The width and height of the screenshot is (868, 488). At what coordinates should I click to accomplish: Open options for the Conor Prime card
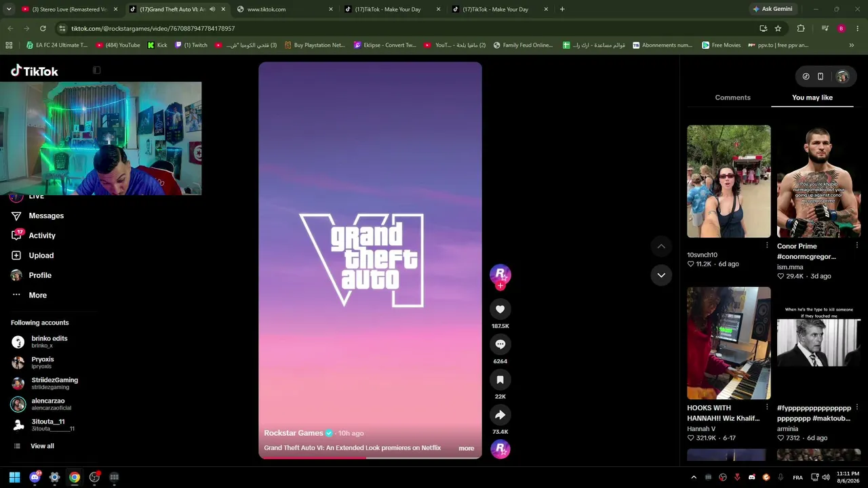pos(857,245)
